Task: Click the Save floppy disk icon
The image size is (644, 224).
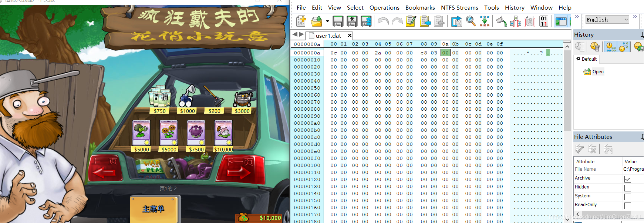Action: 338,21
